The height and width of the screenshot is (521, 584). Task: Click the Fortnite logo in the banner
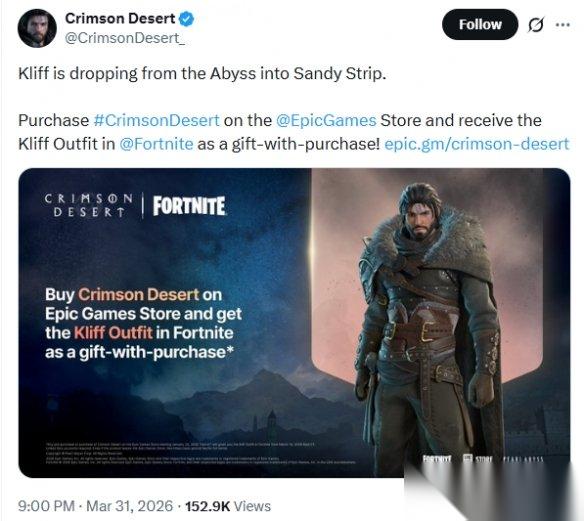189,206
